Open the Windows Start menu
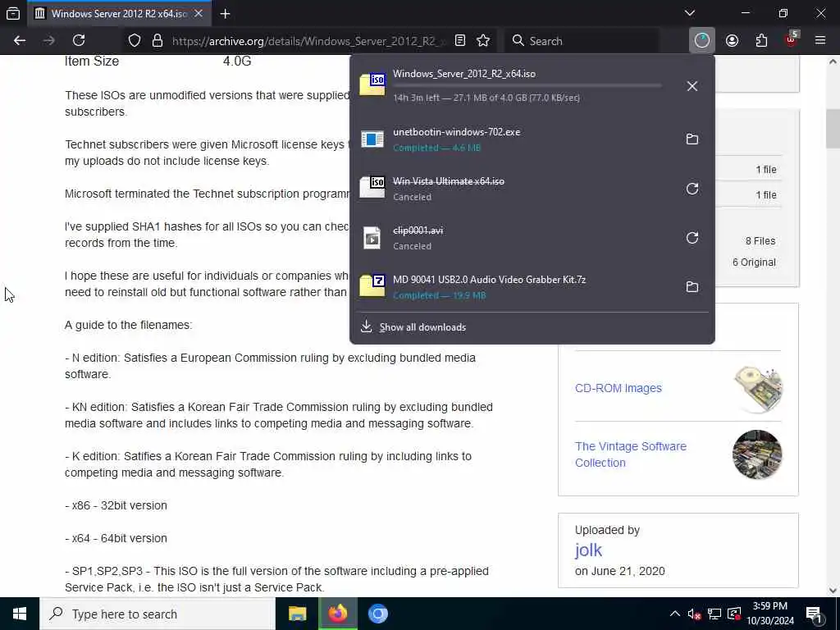Screen dimensions: 840x630 [20, 614]
